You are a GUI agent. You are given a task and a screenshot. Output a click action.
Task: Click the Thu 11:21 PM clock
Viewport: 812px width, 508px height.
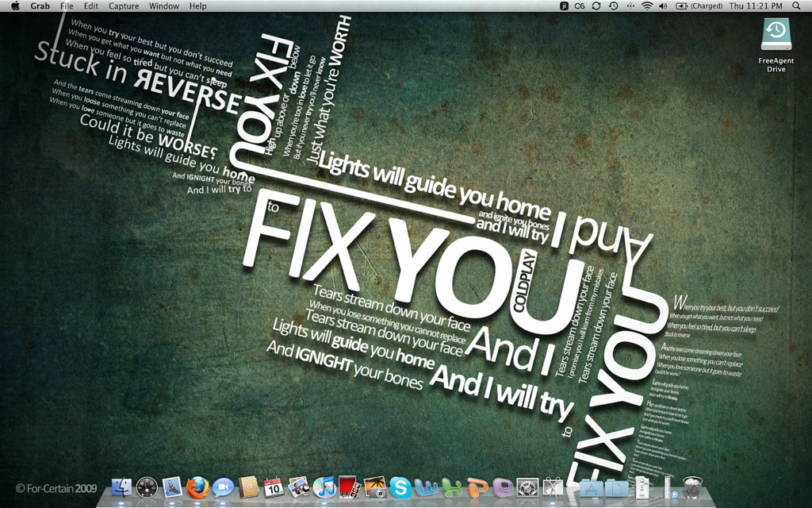(756, 6)
